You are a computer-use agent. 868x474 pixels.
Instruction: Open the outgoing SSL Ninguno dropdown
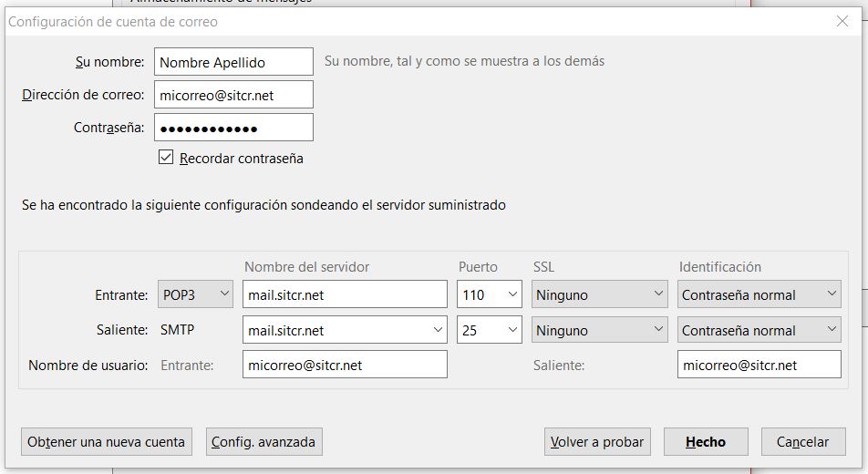click(x=600, y=330)
